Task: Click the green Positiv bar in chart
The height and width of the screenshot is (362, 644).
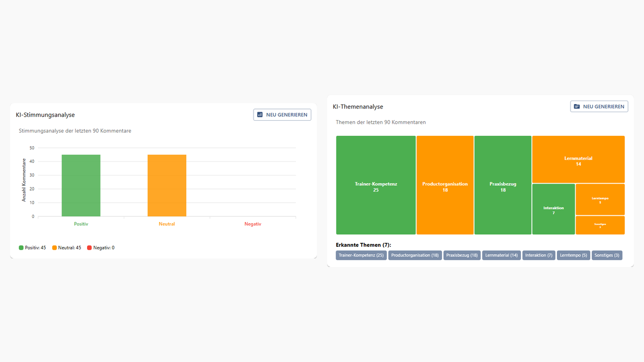Action: (x=81, y=186)
